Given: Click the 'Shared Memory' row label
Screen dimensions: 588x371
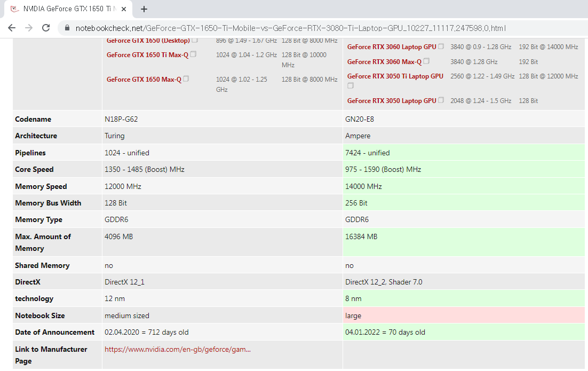Looking at the screenshot, I should tap(42, 266).
